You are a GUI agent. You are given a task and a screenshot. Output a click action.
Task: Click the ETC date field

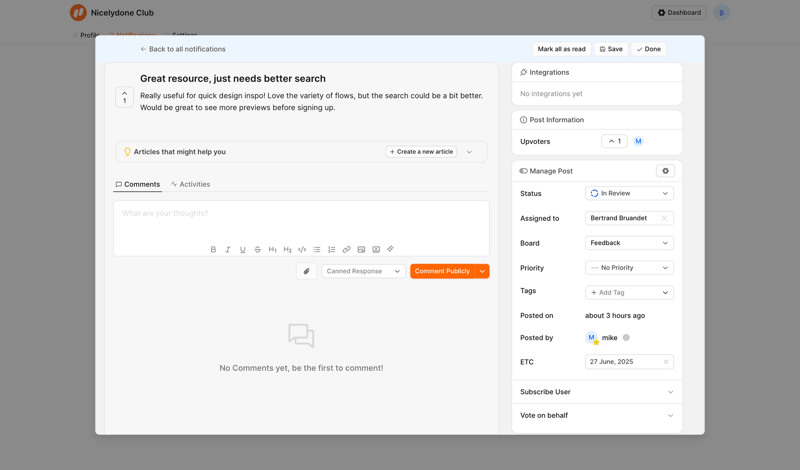[629, 362]
